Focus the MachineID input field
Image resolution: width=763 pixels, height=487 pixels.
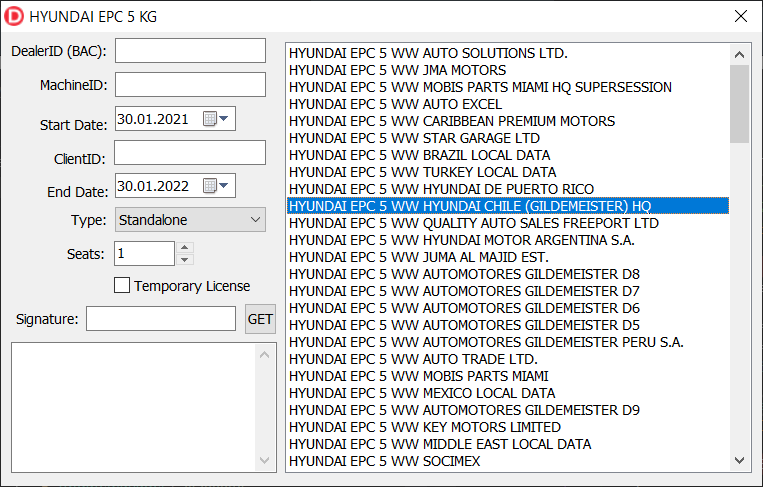[x=190, y=85]
